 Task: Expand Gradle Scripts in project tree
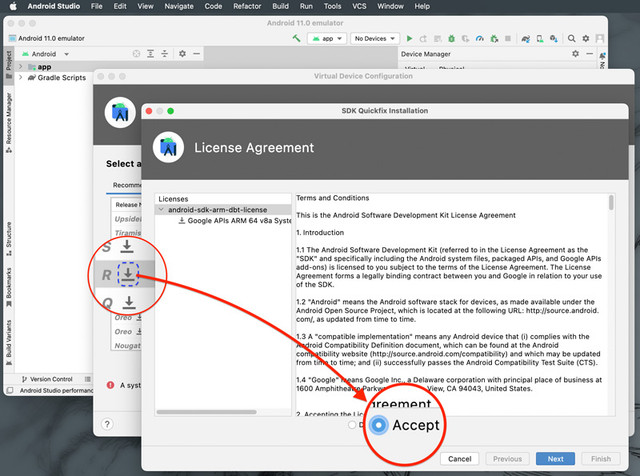pyautogui.click(x=21, y=77)
